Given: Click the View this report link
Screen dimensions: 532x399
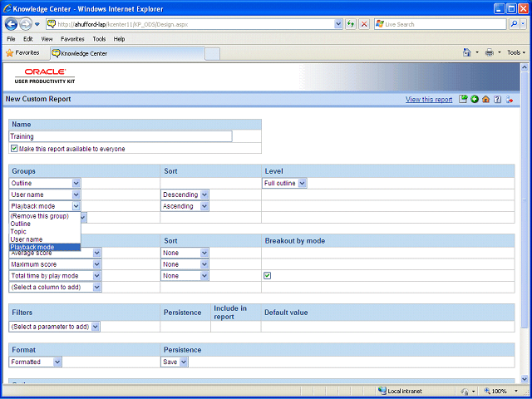Looking at the screenshot, I should coord(429,100).
